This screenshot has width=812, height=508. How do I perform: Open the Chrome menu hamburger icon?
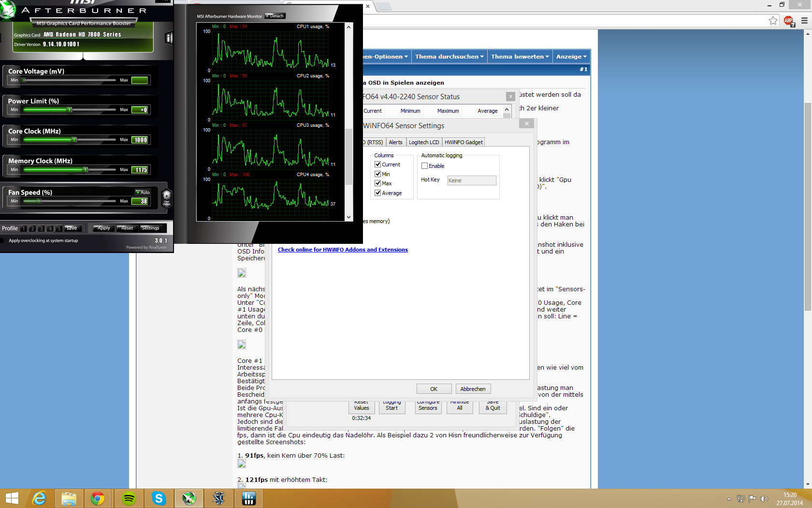804,21
